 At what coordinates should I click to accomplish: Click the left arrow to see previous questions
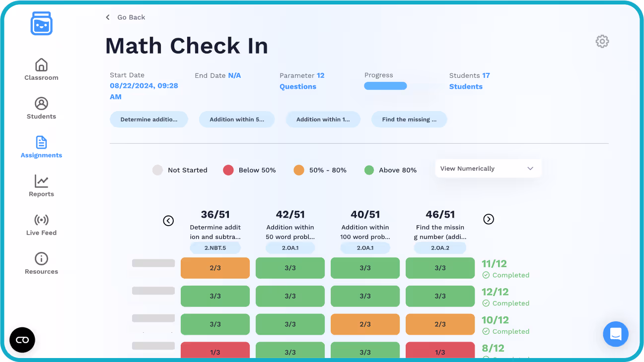click(168, 221)
